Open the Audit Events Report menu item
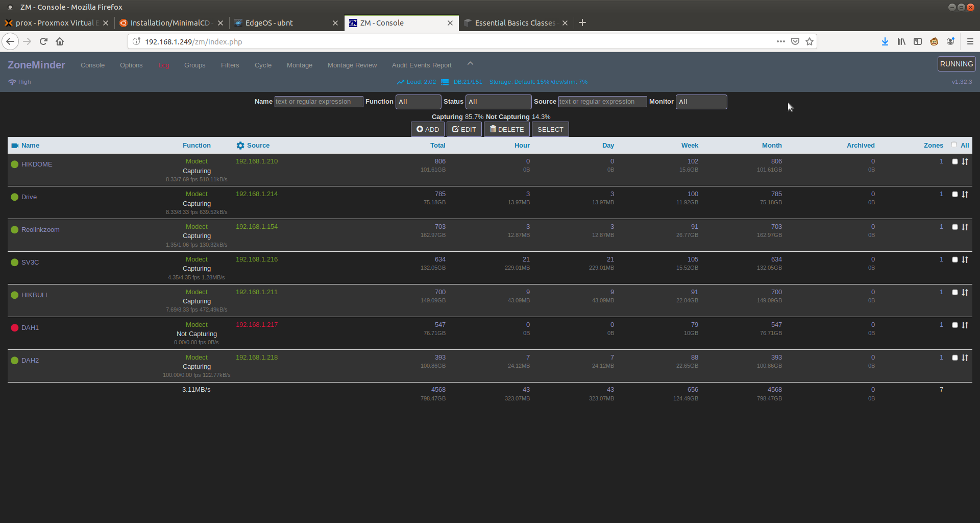This screenshot has width=980, height=523. (x=422, y=65)
